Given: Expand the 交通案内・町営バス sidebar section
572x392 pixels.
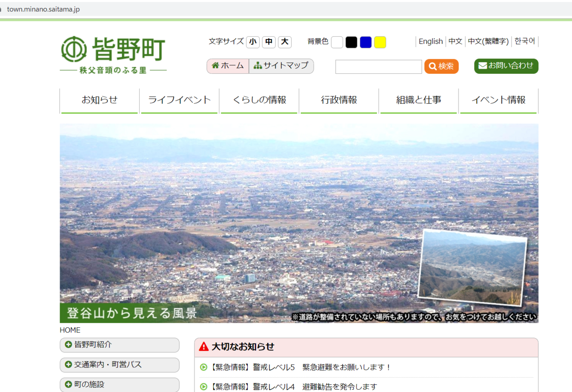Looking at the screenshot, I should pos(120,365).
